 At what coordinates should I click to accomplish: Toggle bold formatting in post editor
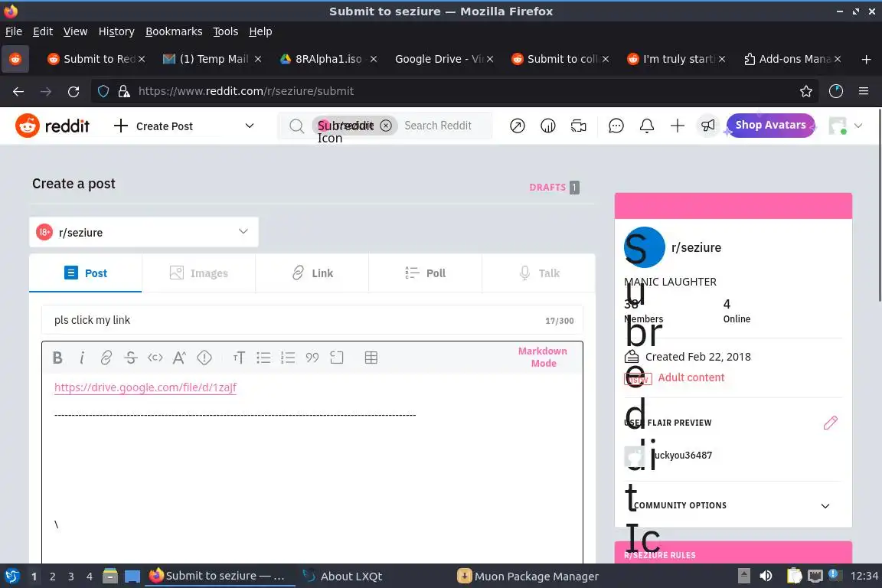point(57,358)
